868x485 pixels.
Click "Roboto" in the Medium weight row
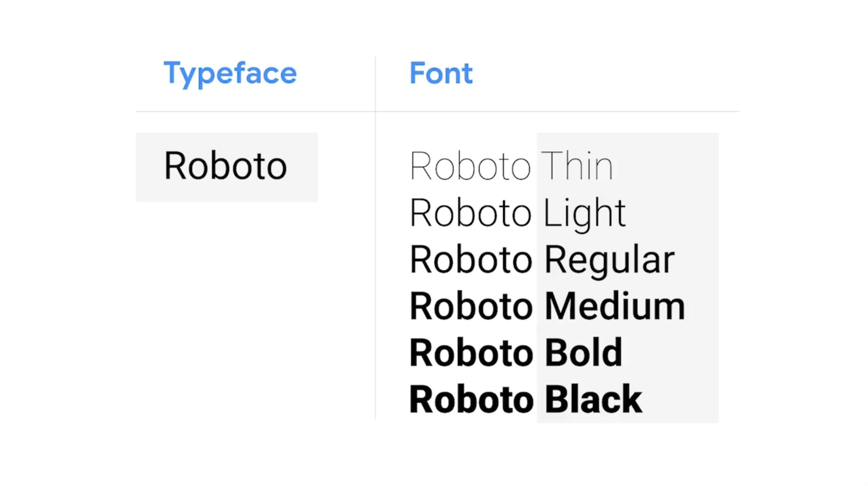471,306
